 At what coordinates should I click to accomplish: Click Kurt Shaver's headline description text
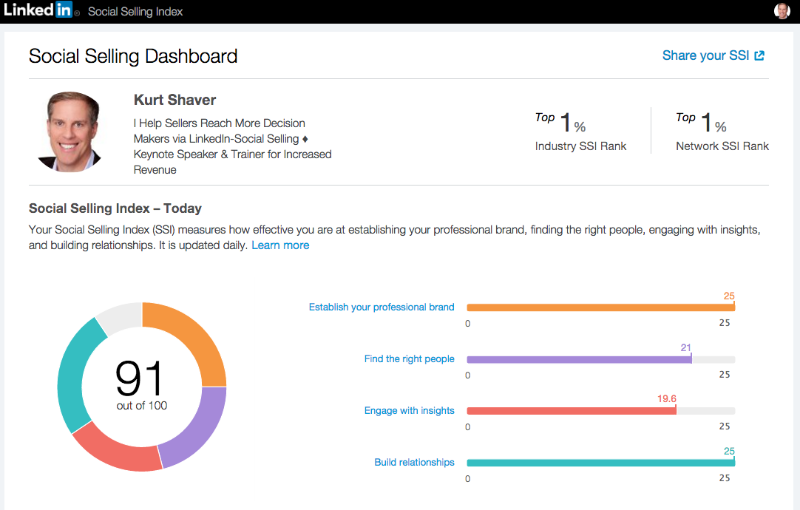[232, 146]
